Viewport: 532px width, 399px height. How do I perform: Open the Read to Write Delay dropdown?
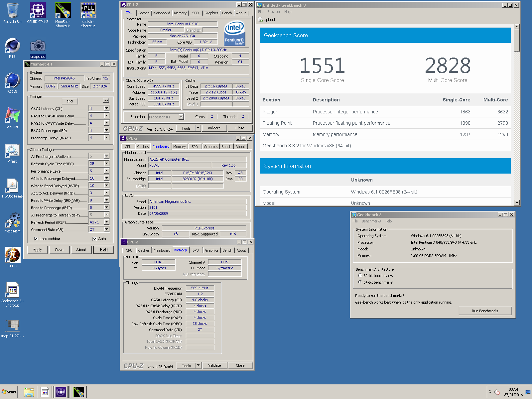click(x=106, y=200)
